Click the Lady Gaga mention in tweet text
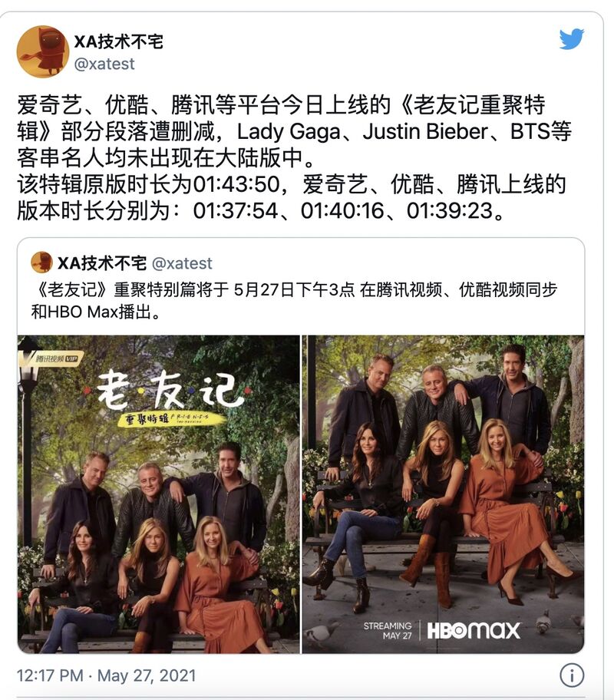Image resolution: width=614 pixels, height=700 pixels. 289,132
